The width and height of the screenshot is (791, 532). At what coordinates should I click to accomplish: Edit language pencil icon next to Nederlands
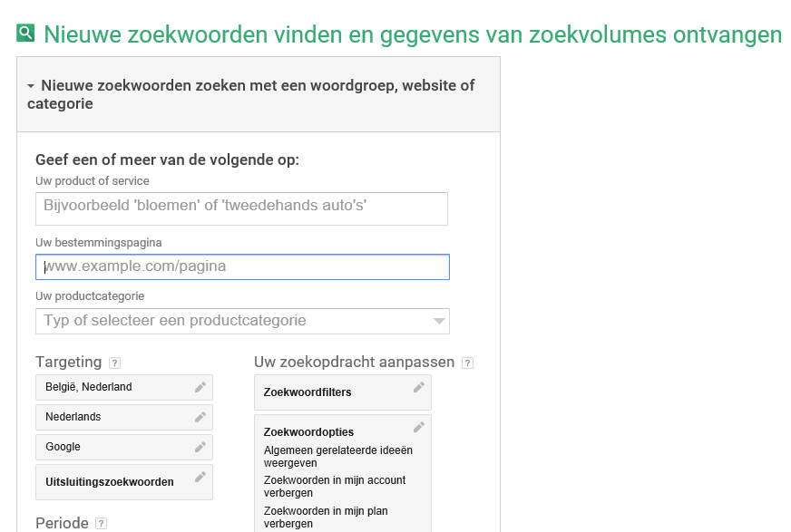click(200, 417)
